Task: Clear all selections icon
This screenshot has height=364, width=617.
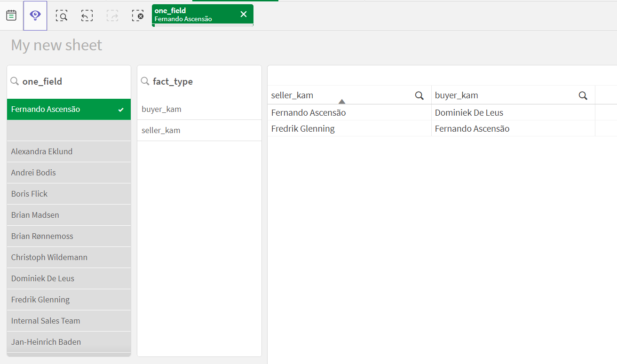Action: tap(138, 16)
